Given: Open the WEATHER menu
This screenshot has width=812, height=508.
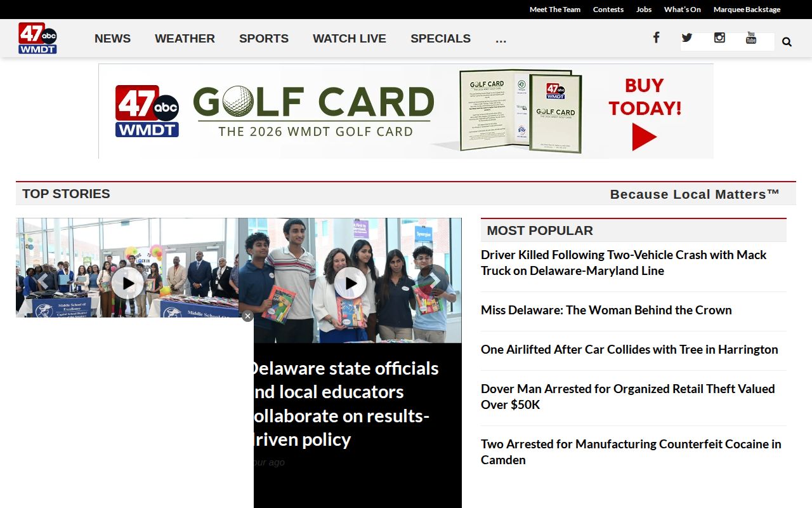Looking at the screenshot, I should 185,38.
